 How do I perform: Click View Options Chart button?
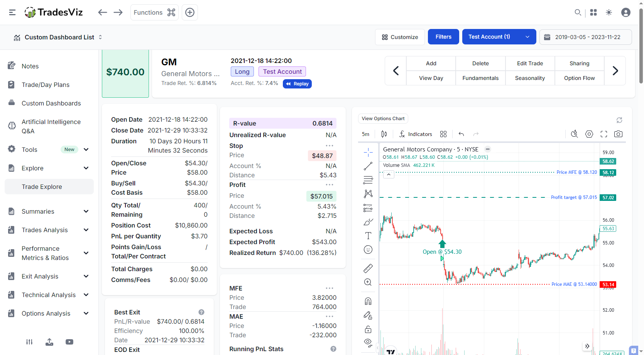(383, 119)
